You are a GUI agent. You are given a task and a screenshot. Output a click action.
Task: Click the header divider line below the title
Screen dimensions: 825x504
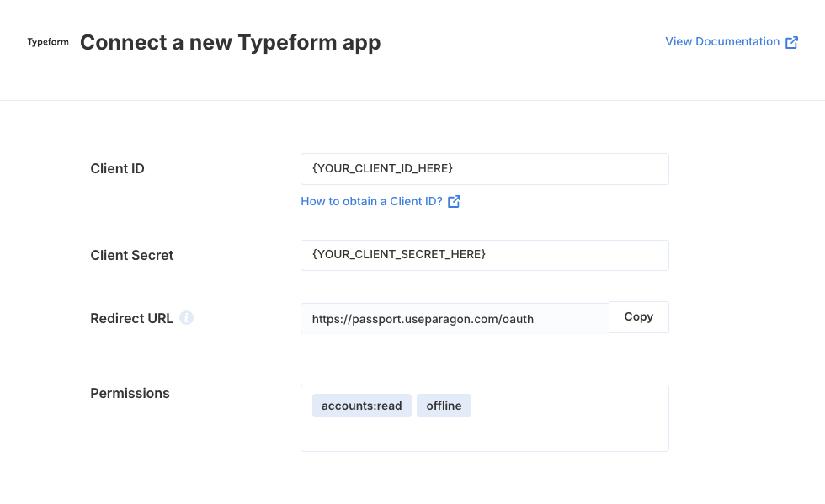[x=412, y=100]
